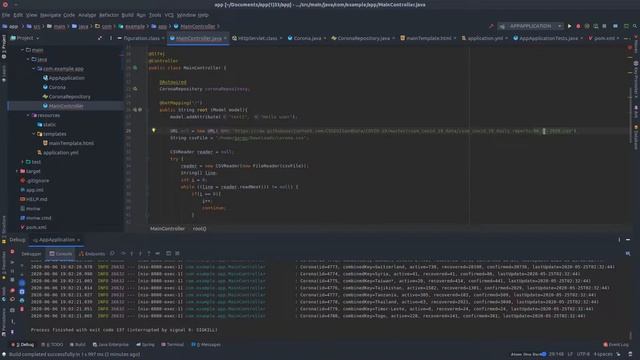Open the Debug tool window button
This screenshot has width=640, height=360.
[x=23, y=345]
